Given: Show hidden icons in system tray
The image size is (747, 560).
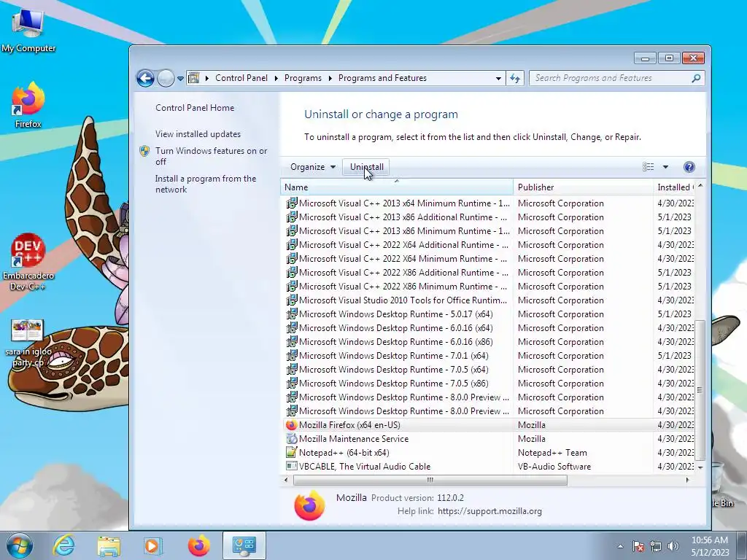Looking at the screenshot, I should (x=620, y=546).
